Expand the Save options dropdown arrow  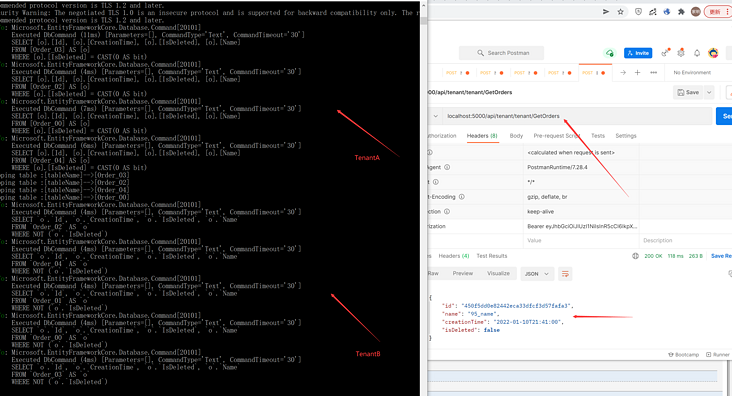[x=709, y=92]
